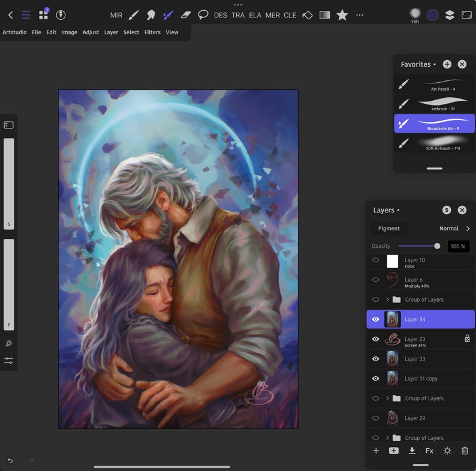Screen dimensions: 476x471
Task: Show Layer 29 with its eye icon
Action: click(375, 418)
